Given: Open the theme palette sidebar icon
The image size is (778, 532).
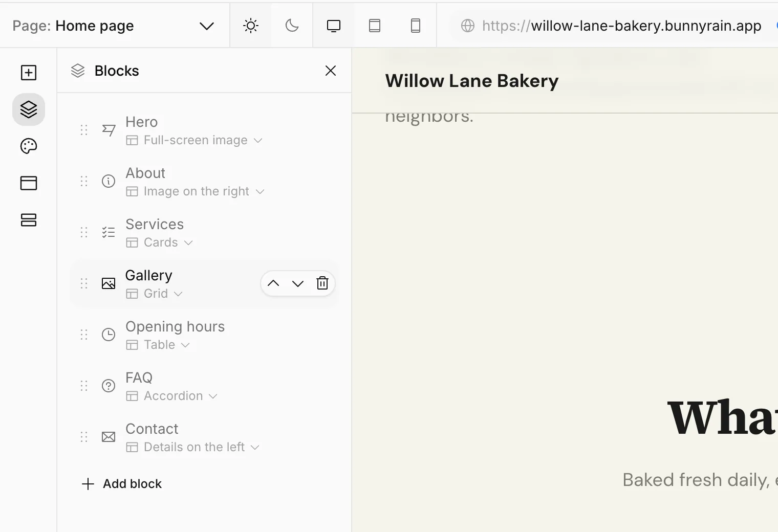Looking at the screenshot, I should 29,146.
